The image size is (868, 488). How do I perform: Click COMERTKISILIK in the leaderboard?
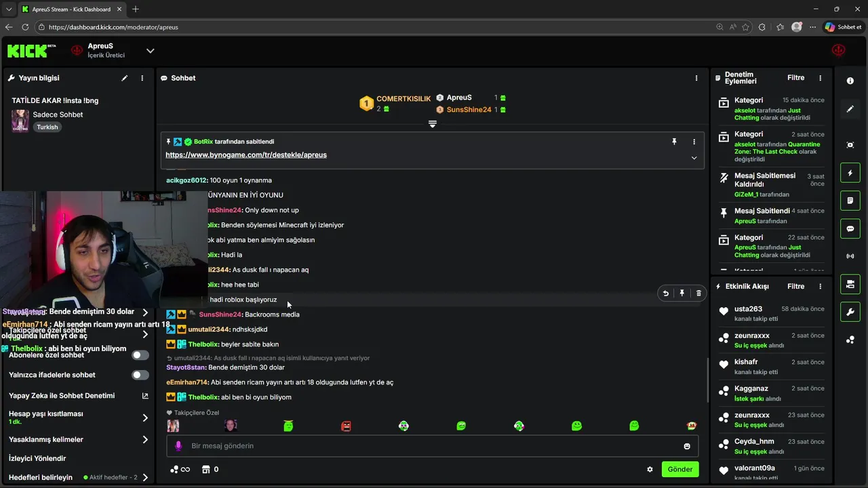click(403, 99)
